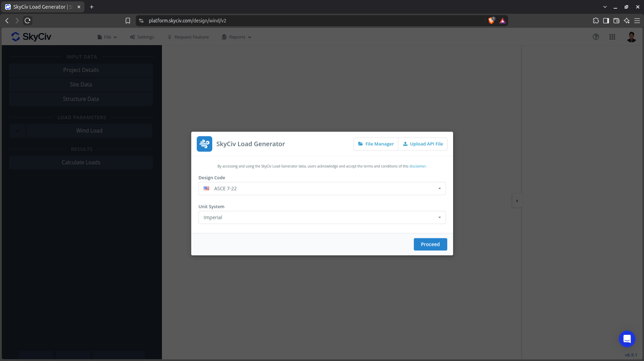Viewport: 644px width, 361px height.
Task: Go back in browser history
Action: (x=7, y=21)
